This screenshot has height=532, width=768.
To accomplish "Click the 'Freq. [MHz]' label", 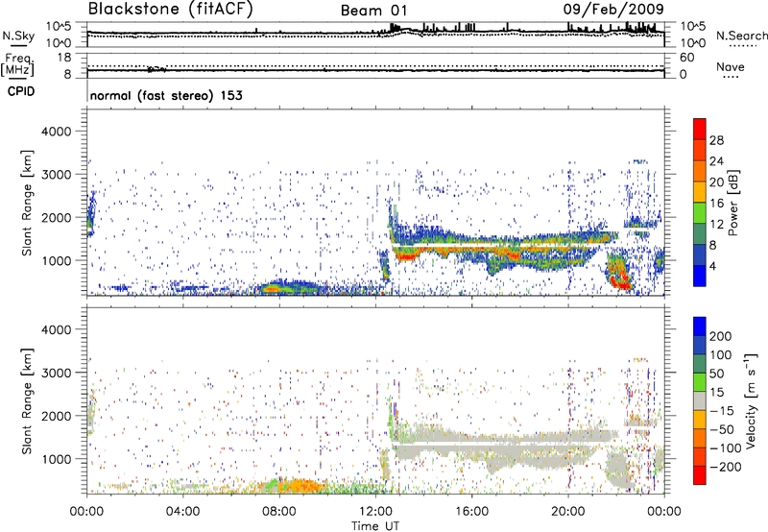I will tap(17, 65).
